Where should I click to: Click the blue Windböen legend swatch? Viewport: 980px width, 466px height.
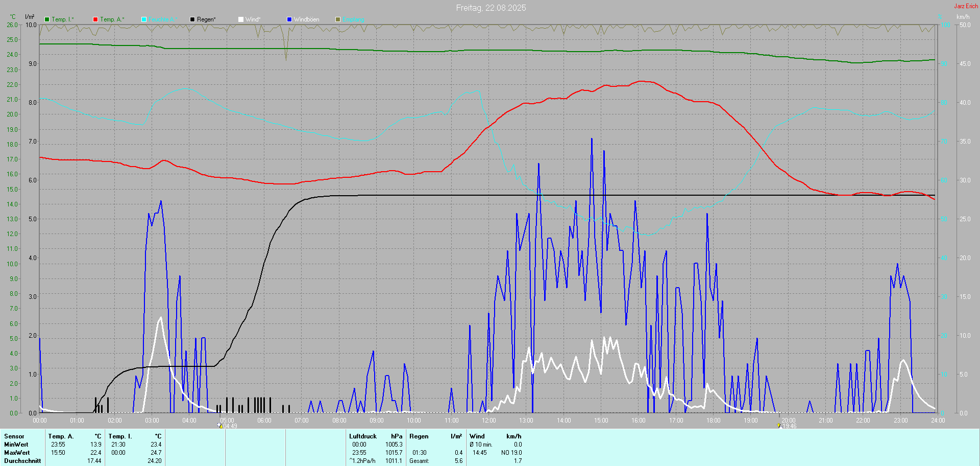coord(289,19)
